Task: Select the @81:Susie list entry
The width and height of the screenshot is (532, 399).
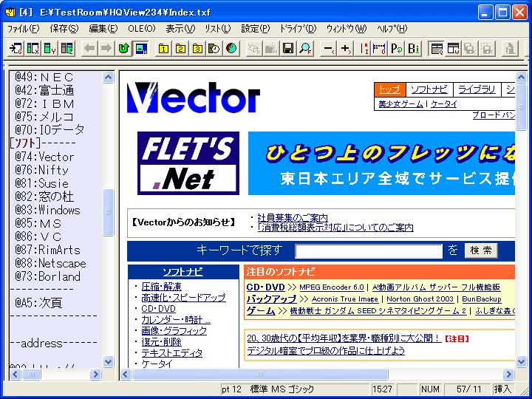Action: (x=41, y=183)
